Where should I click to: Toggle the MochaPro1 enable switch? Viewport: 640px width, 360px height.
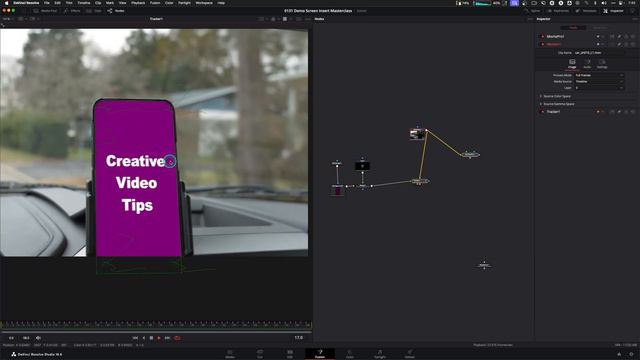[x=542, y=36]
